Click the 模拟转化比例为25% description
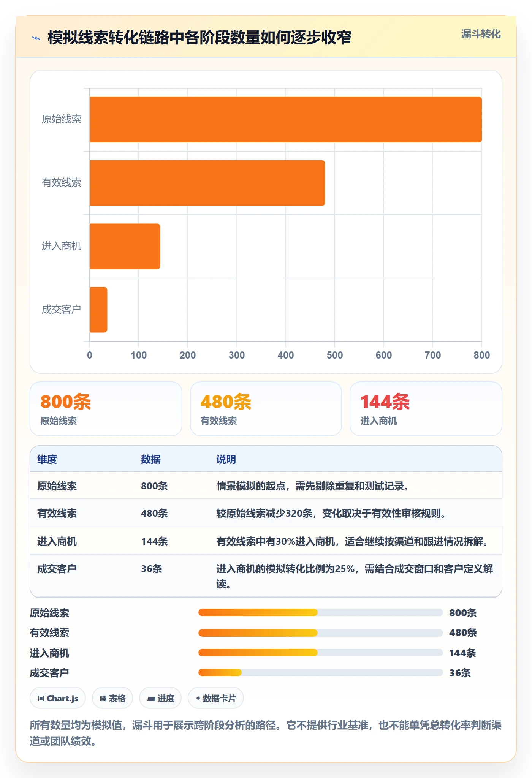This screenshot has height=778, width=532. tap(355, 576)
